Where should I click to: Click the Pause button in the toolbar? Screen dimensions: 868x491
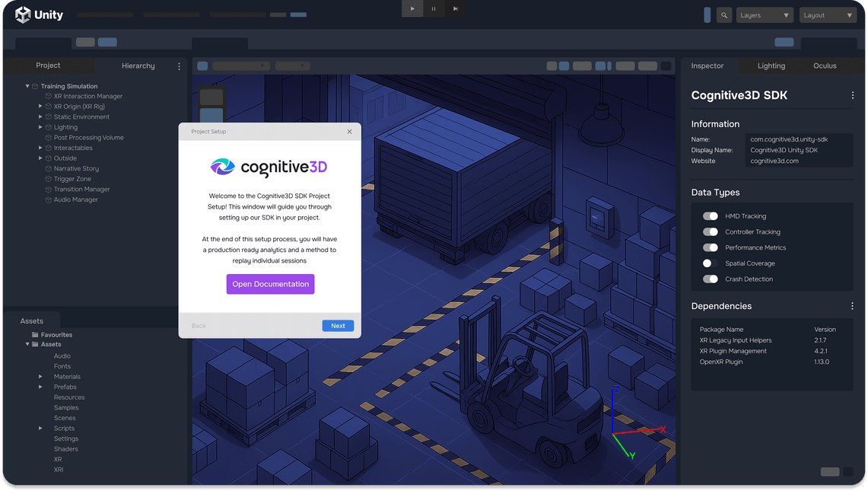[x=434, y=9]
